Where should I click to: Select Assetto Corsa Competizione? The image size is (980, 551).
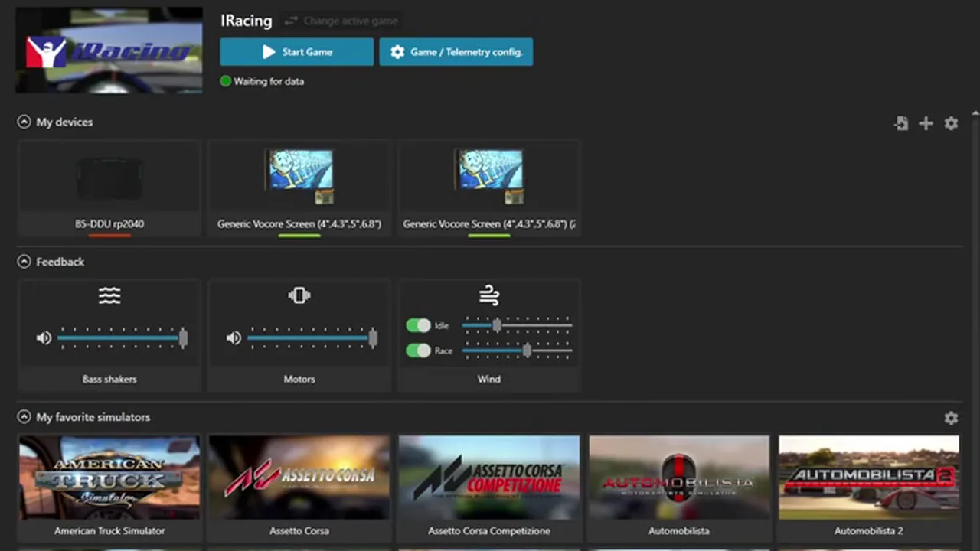[x=489, y=488]
